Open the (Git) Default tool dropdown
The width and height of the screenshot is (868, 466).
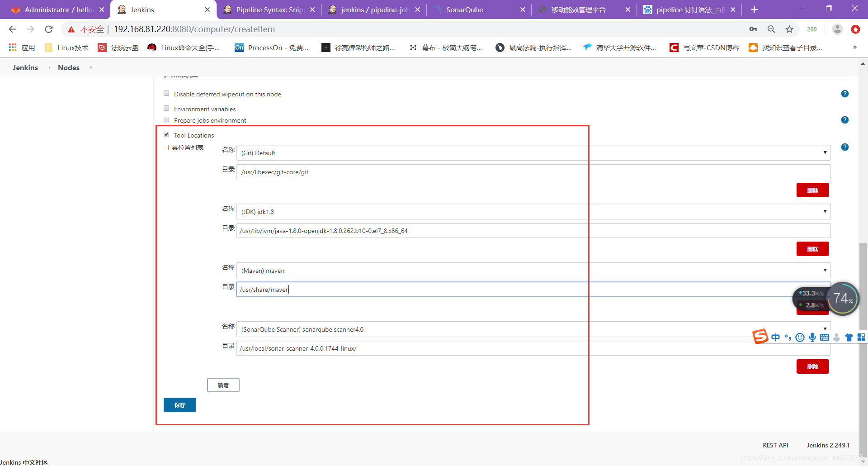[x=533, y=153]
